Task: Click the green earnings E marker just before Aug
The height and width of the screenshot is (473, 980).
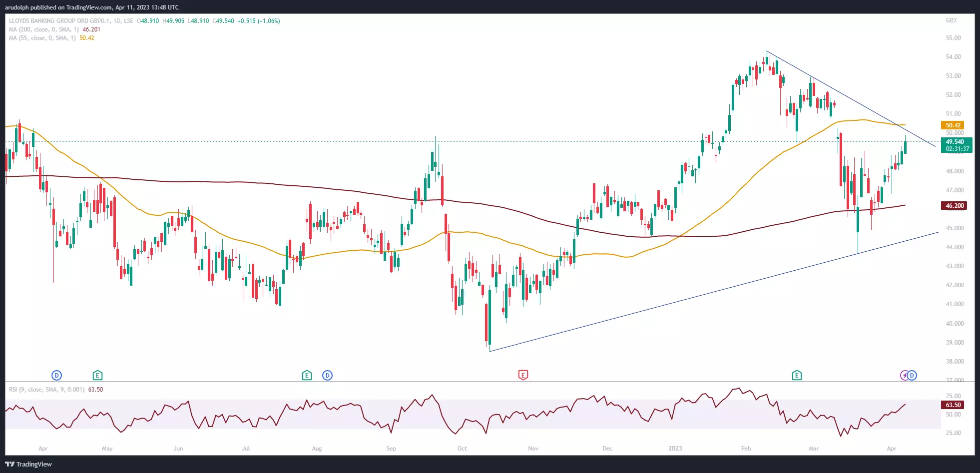Action: [x=307, y=375]
